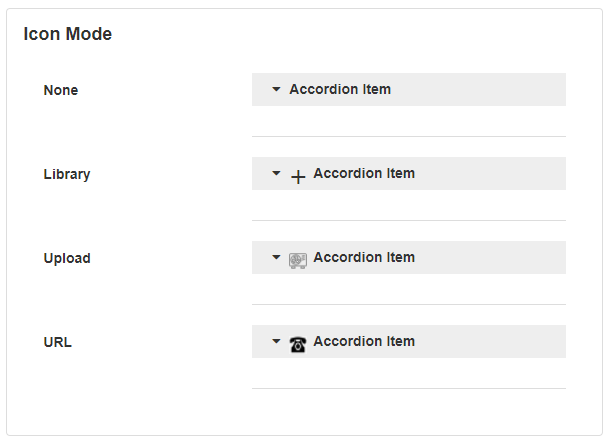Click the empty content panel under the URL accordion
This screenshot has height=443, width=616.
pyautogui.click(x=408, y=373)
